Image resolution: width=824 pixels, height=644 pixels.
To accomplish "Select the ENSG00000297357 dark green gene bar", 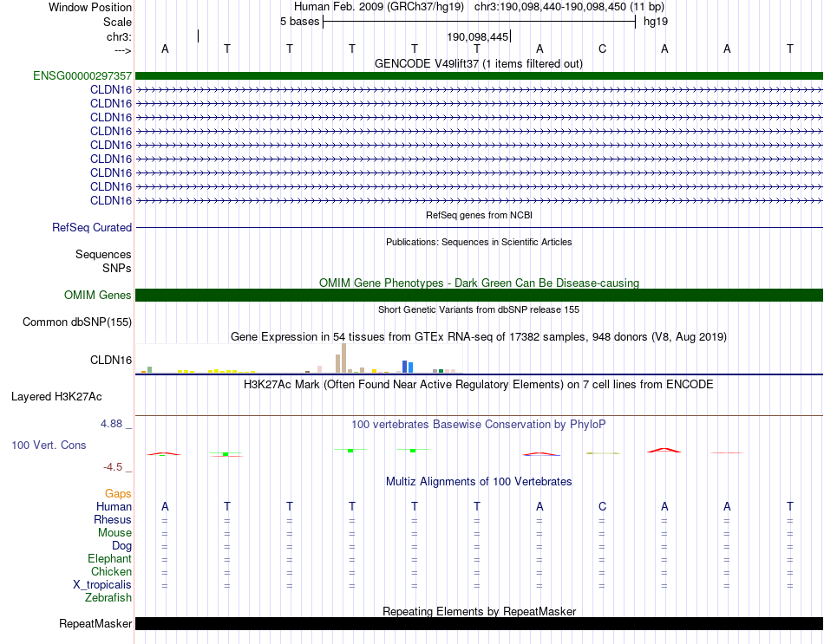I will [479, 76].
